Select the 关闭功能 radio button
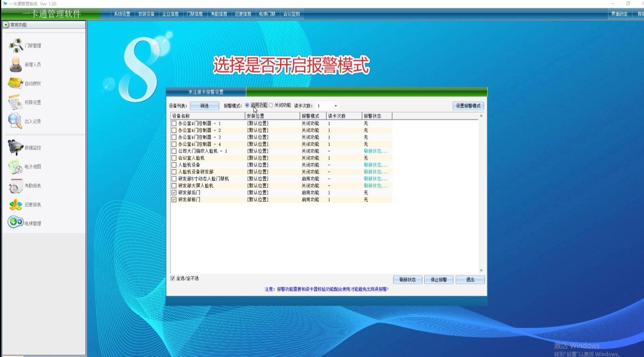Screen dimensions: 644x357 tap(271, 106)
